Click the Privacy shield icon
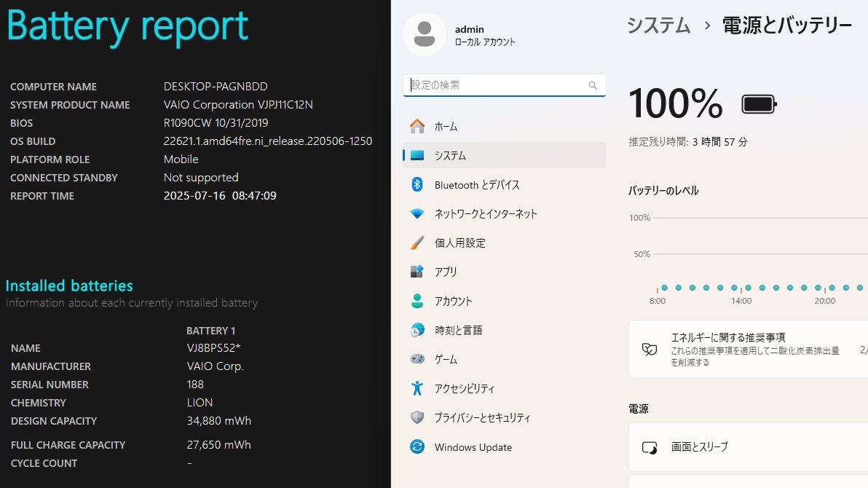The height and width of the screenshot is (488, 868). [x=417, y=417]
